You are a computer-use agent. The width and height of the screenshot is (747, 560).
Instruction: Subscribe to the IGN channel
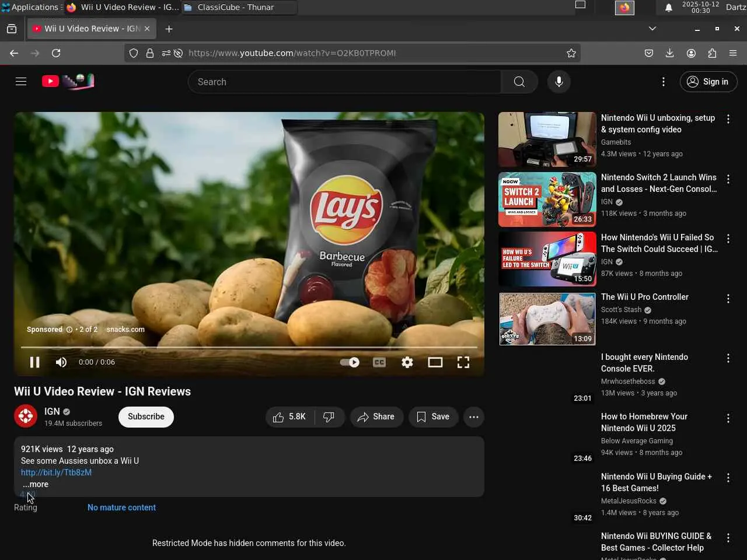point(146,416)
